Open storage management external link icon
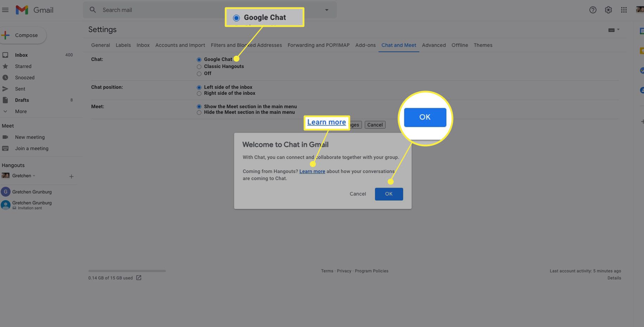This screenshot has height=327, width=644. click(139, 278)
